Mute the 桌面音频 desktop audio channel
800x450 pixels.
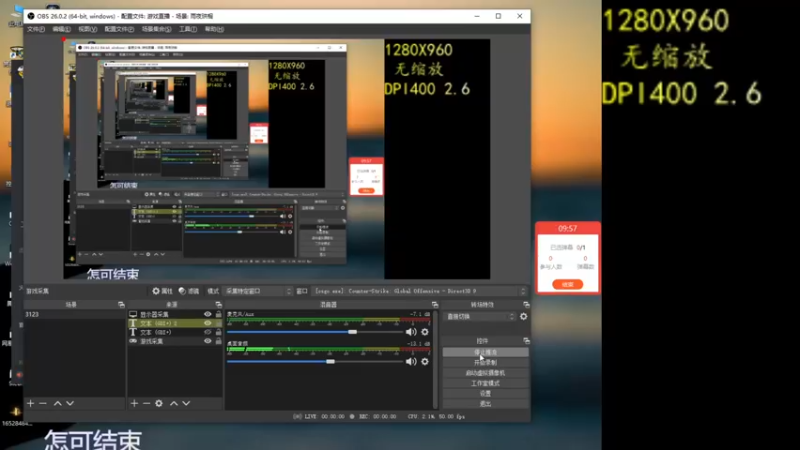(x=411, y=362)
